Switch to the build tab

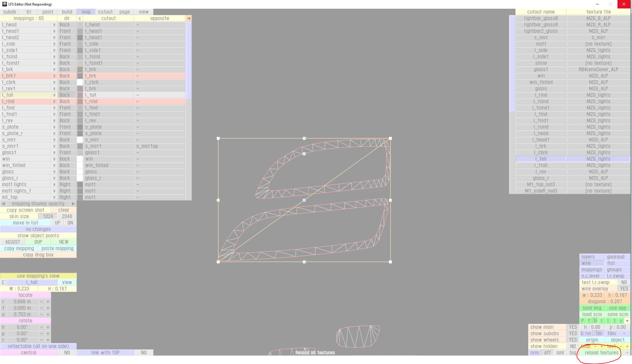[67, 12]
